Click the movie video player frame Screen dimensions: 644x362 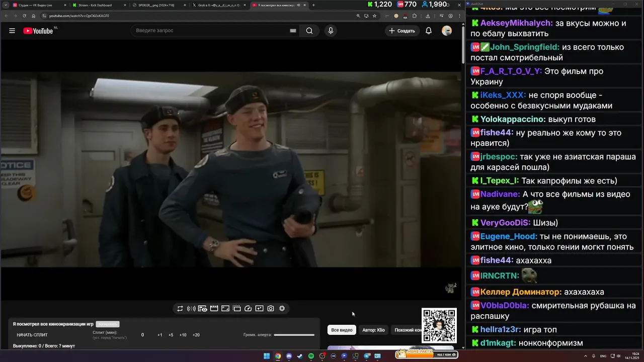point(231,169)
